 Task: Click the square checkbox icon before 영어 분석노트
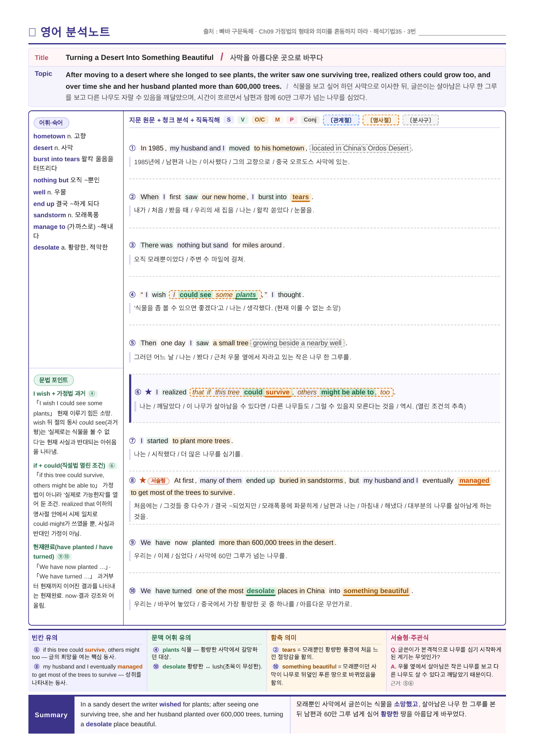[32, 32]
